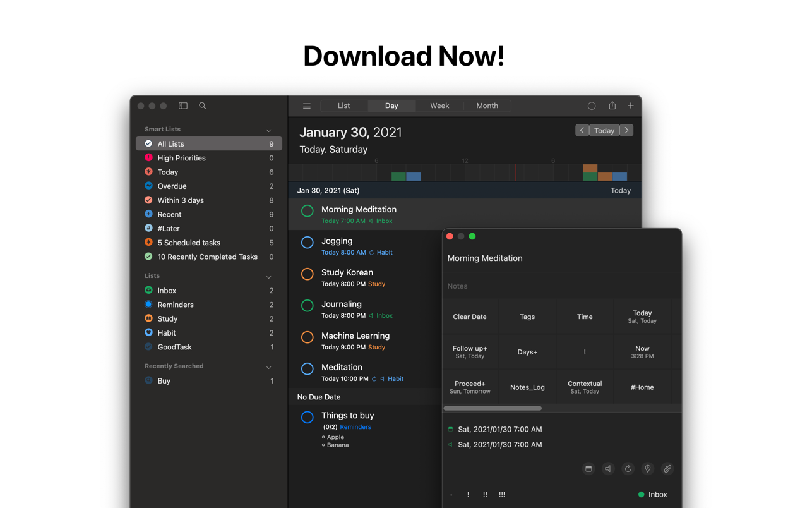
Task: Switch to the Month view tab
Action: [487, 106]
